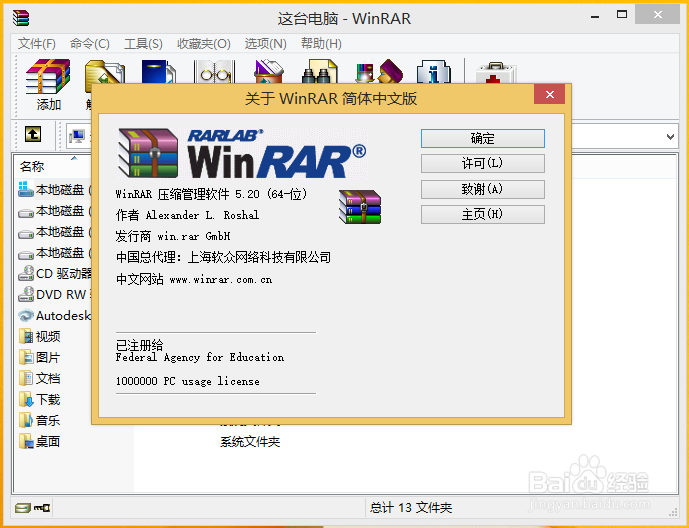Click the 致谢(A) button
The image size is (689, 528).
click(482, 189)
